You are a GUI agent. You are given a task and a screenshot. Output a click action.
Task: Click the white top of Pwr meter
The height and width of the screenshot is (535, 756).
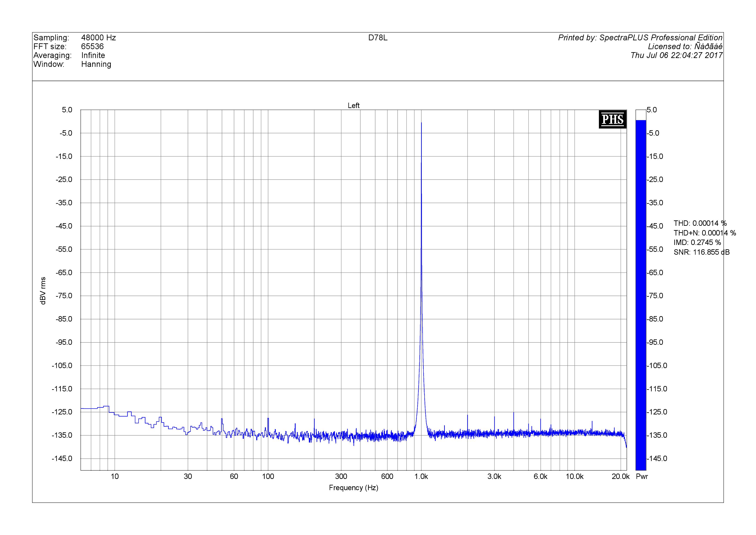[640, 115]
